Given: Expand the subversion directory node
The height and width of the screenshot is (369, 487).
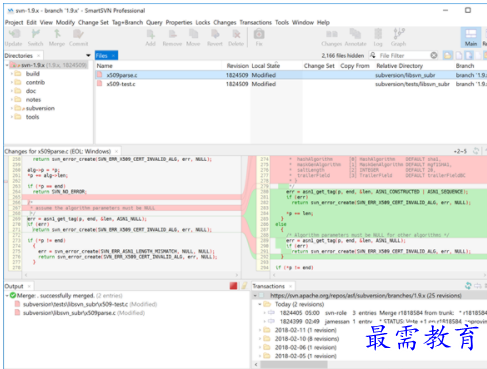Looking at the screenshot, I should [x=12, y=108].
